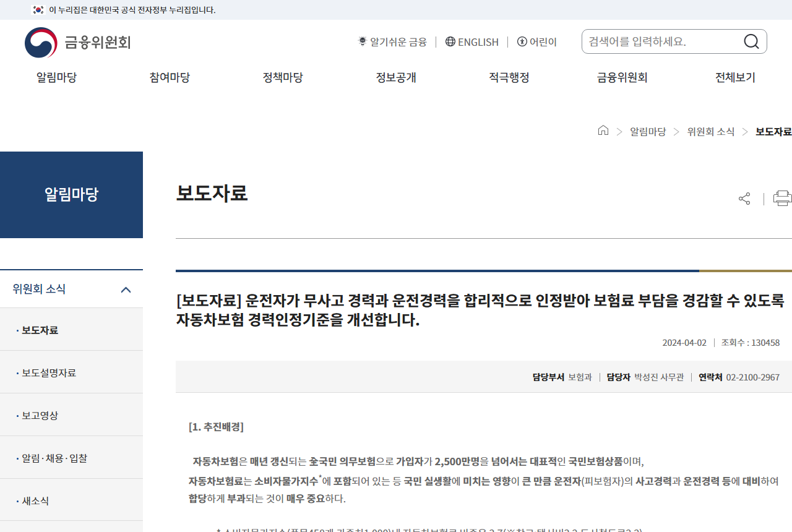Click the home icon in breadcrumb
The width and height of the screenshot is (792, 532).
603,131
